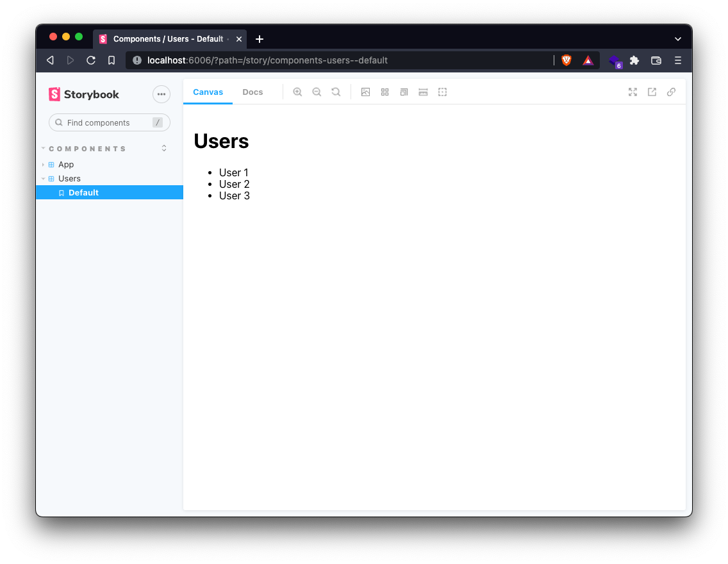Open the extension with badge 6
The image size is (728, 564).
tap(615, 61)
